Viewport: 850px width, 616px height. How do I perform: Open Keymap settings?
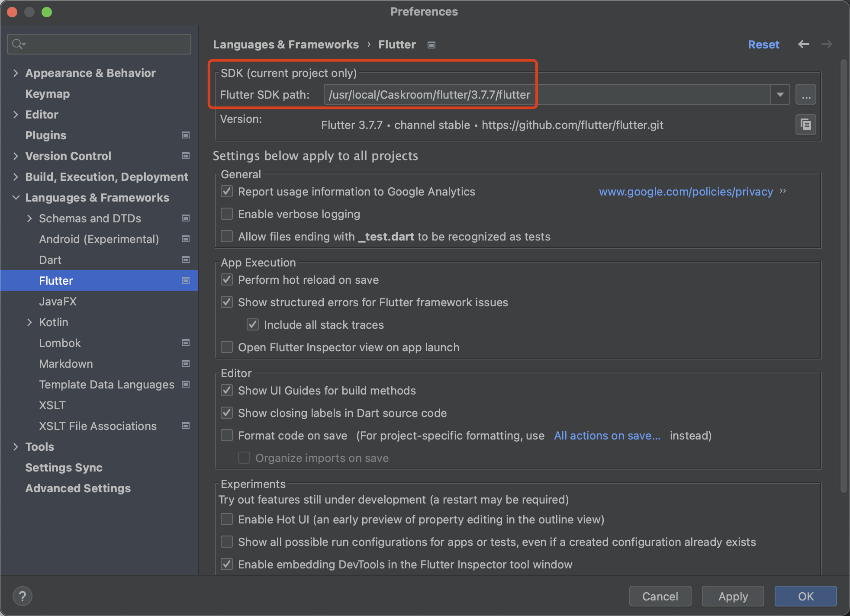pos(48,94)
